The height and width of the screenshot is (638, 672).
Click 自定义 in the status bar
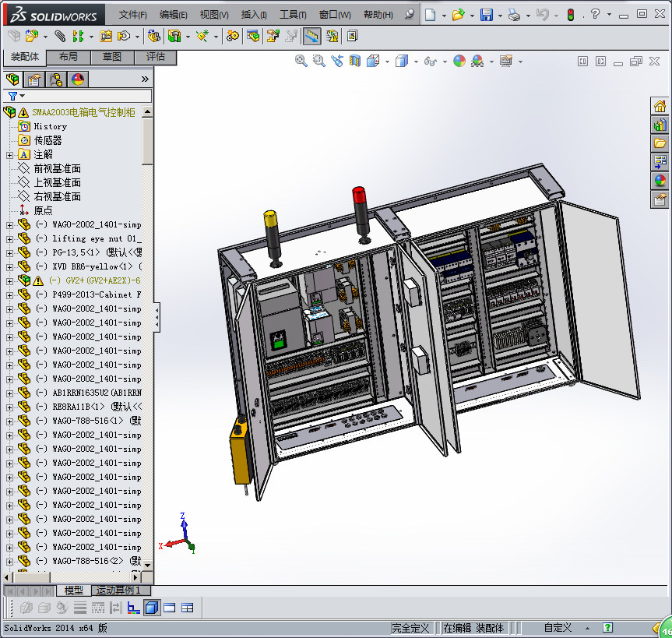558,627
